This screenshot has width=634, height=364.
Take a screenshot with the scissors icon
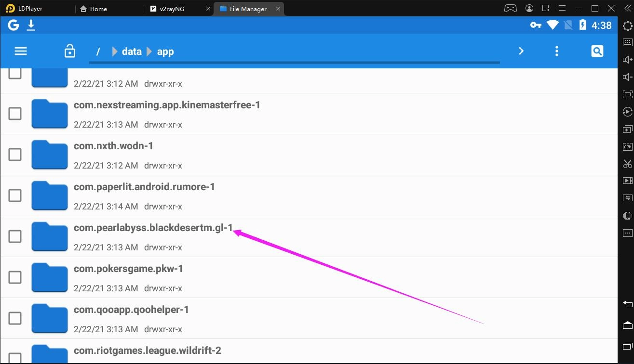click(x=627, y=164)
